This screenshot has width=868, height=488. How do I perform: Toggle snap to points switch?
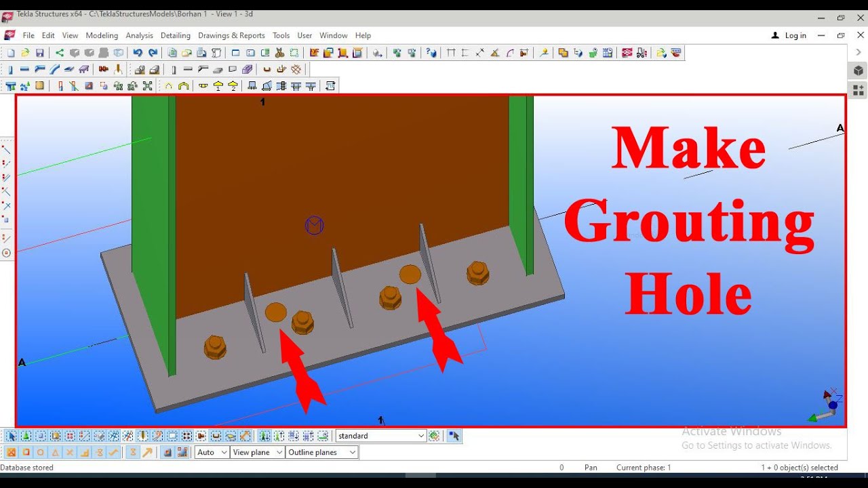click(x=11, y=452)
